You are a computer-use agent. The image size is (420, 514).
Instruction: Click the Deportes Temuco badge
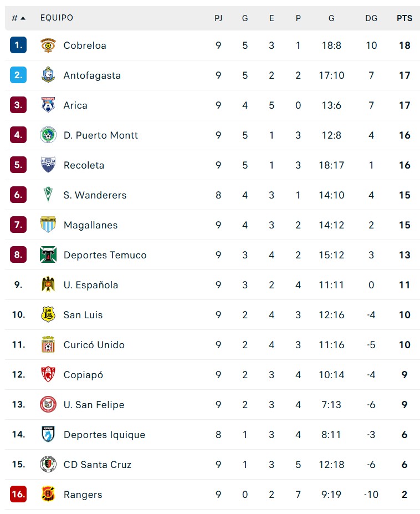[x=48, y=255]
